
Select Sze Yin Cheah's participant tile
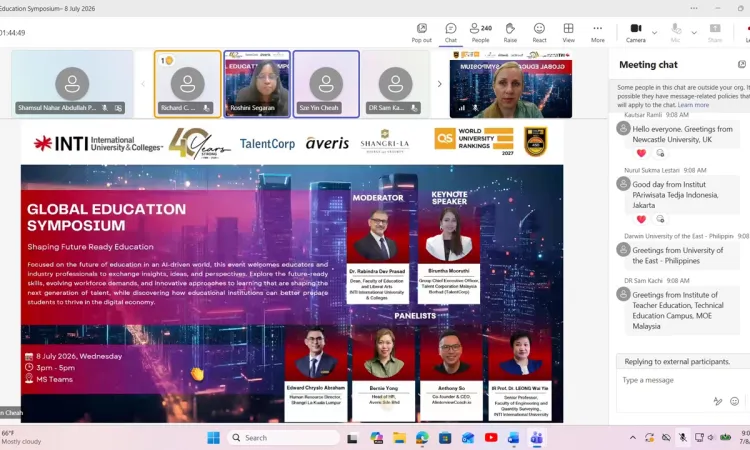click(326, 84)
